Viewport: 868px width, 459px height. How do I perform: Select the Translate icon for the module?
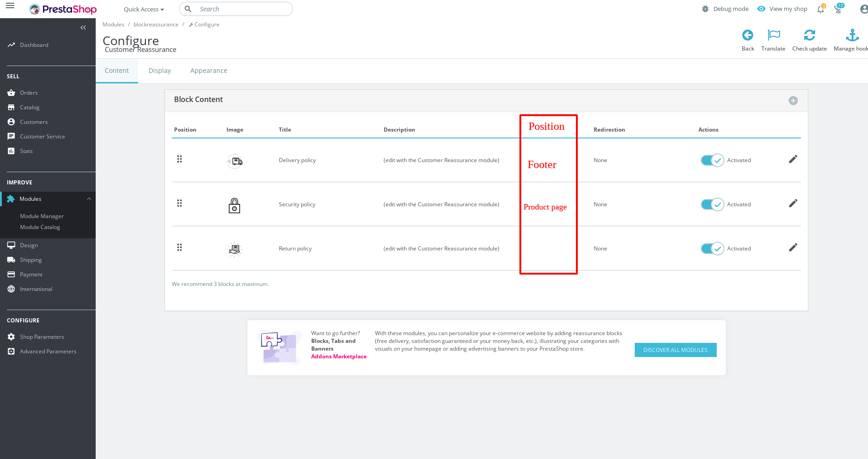click(x=773, y=35)
